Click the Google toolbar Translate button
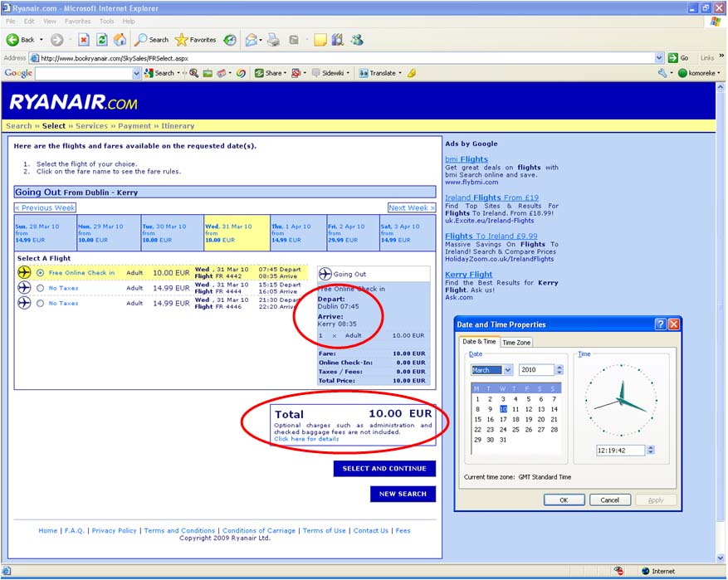 [x=377, y=73]
